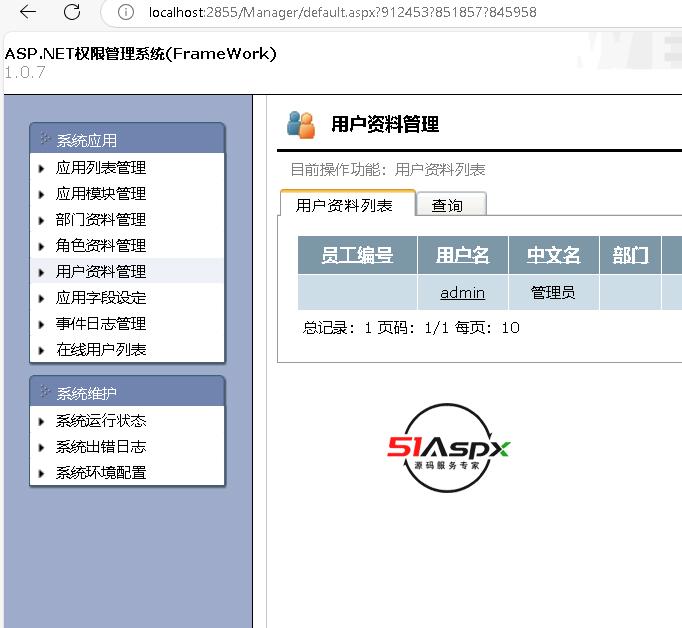Select 角色资料管理 in sidebar
The height and width of the screenshot is (628, 682).
(100, 246)
